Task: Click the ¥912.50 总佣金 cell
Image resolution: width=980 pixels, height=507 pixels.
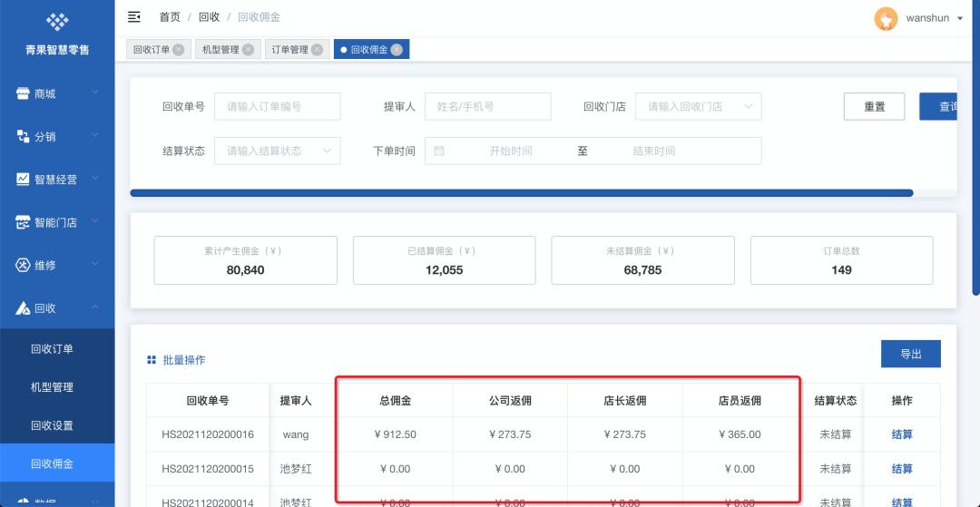Action: point(395,434)
